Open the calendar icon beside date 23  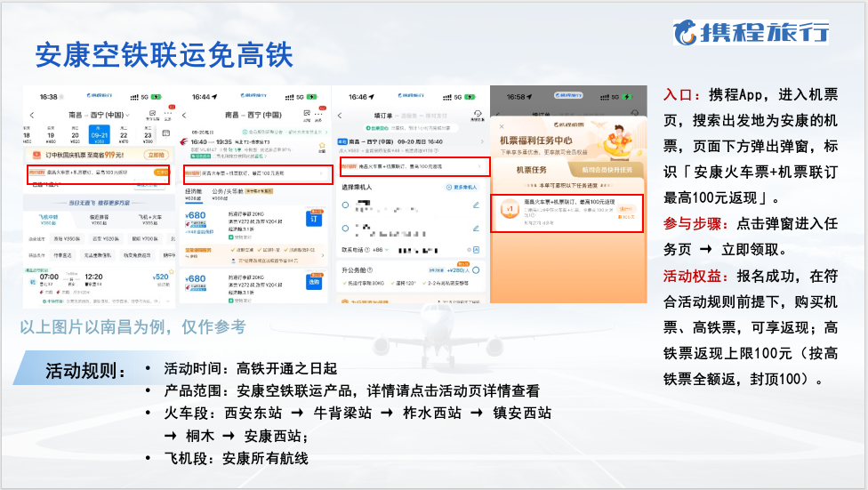[x=165, y=133]
